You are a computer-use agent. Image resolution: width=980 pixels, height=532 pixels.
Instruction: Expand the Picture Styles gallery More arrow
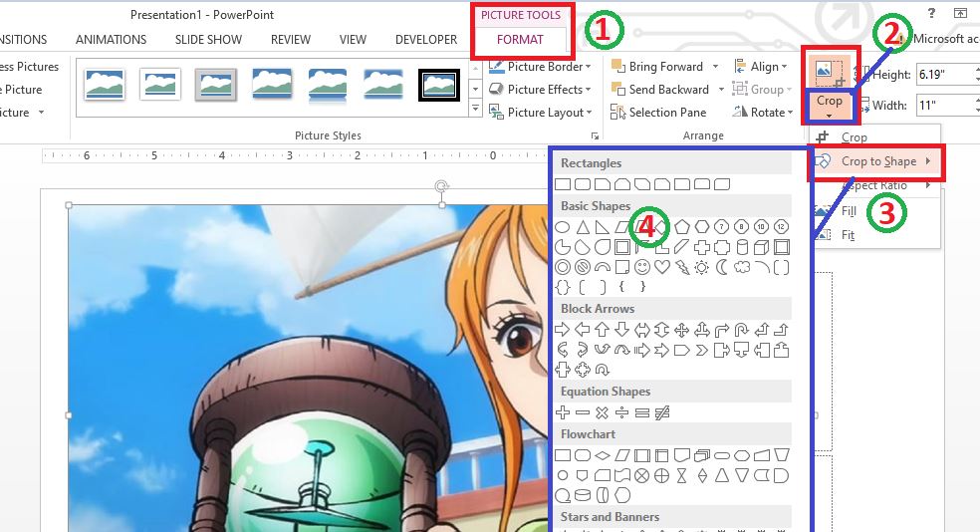coord(476,110)
